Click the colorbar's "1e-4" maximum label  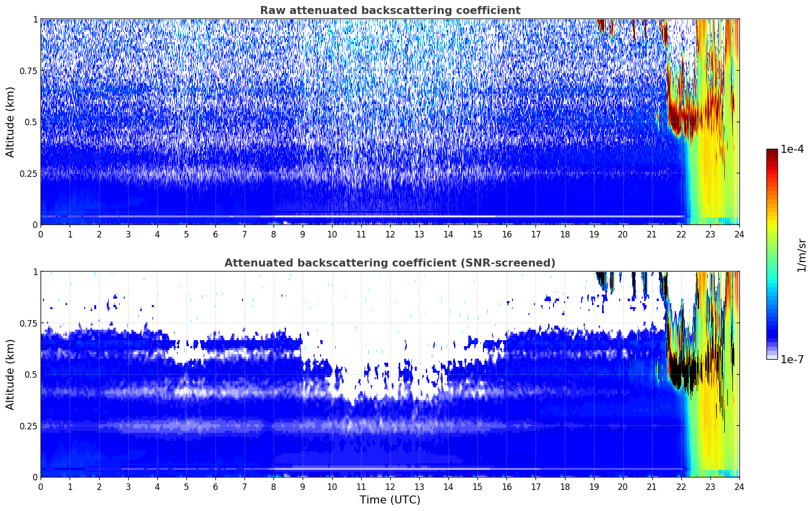[x=792, y=149]
